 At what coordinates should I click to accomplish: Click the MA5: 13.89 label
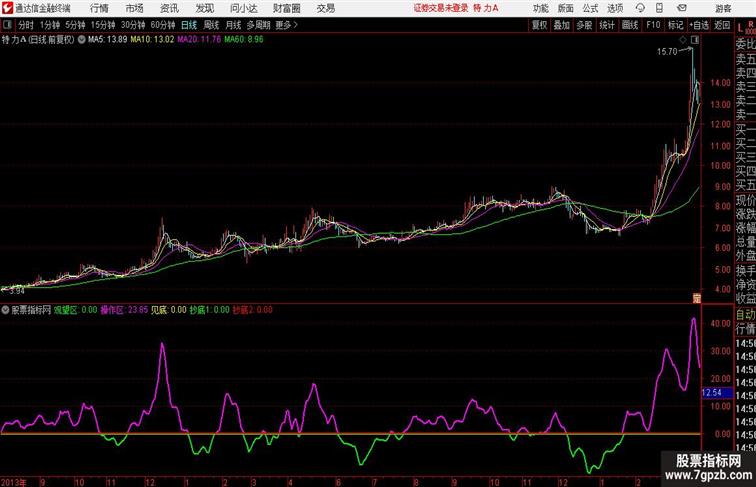108,40
